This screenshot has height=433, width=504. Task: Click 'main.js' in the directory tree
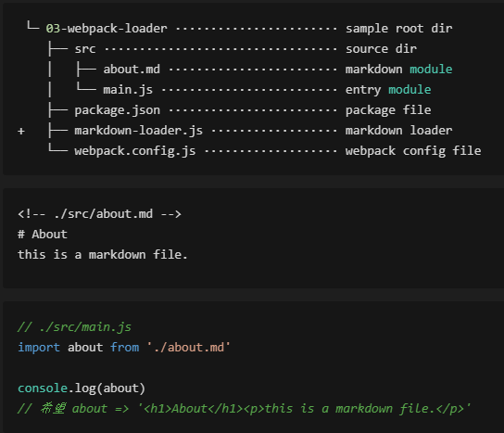[128, 90]
